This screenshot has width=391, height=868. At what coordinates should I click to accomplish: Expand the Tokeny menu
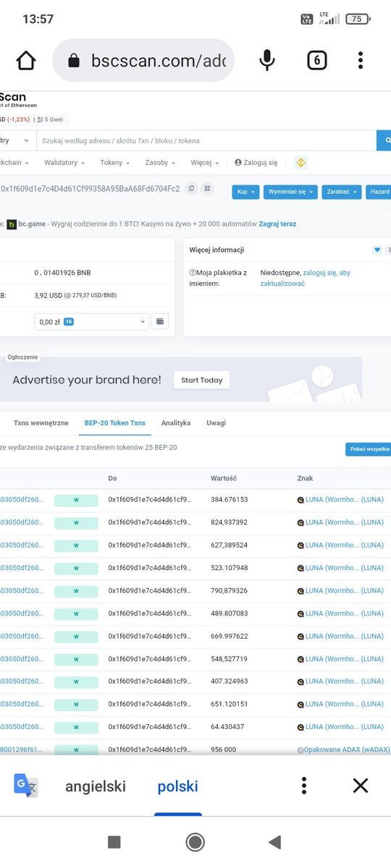(x=114, y=163)
